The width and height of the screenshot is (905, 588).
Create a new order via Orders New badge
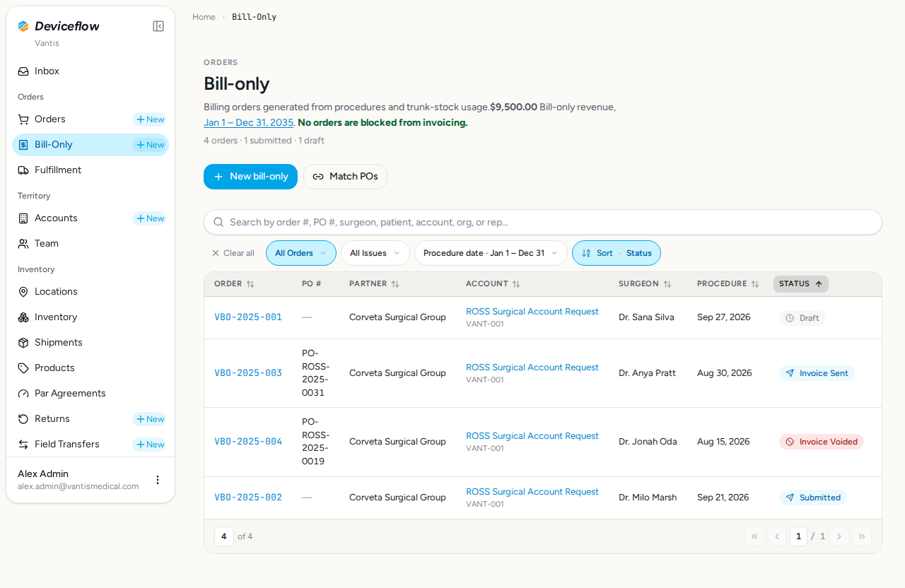click(x=149, y=119)
